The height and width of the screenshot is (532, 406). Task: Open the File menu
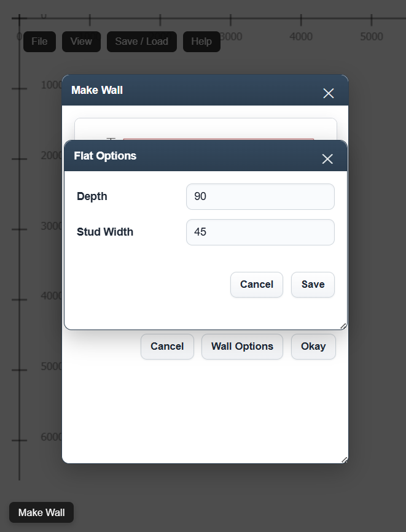point(39,42)
